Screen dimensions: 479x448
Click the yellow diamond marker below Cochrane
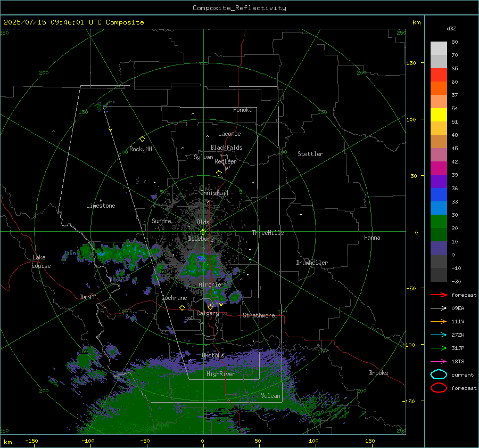pos(182,308)
